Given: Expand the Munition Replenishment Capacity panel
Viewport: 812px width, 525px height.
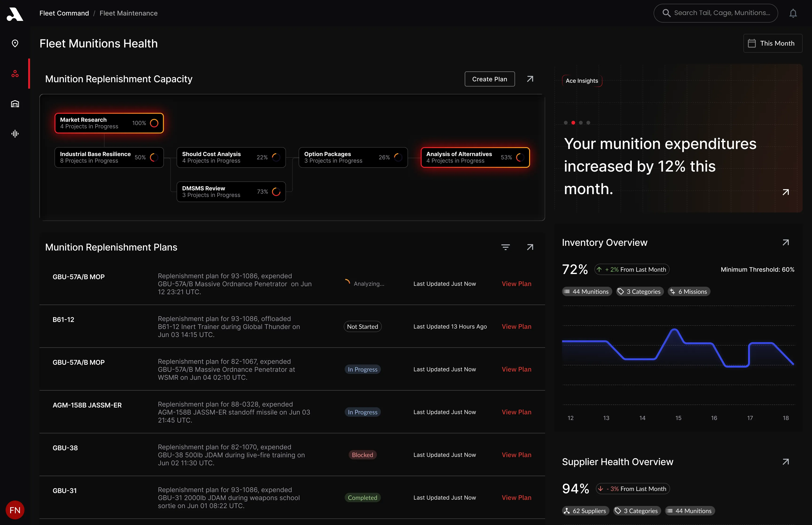Looking at the screenshot, I should (530, 79).
